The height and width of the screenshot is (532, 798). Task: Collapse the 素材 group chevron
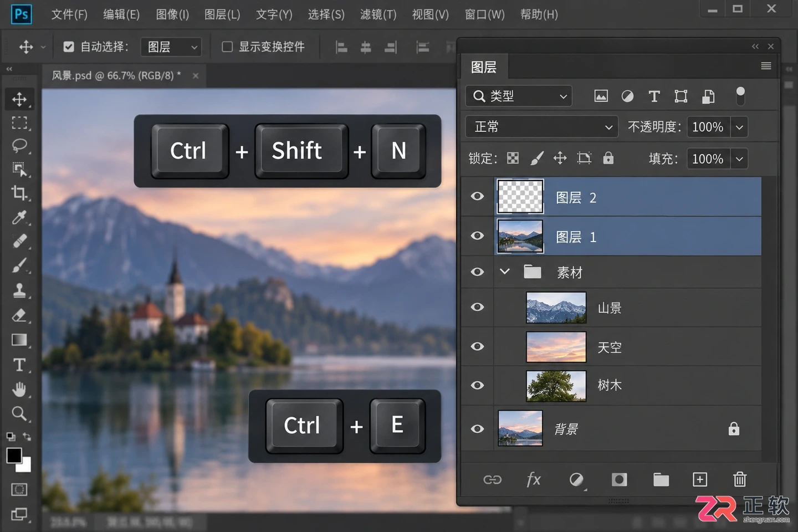coord(504,272)
